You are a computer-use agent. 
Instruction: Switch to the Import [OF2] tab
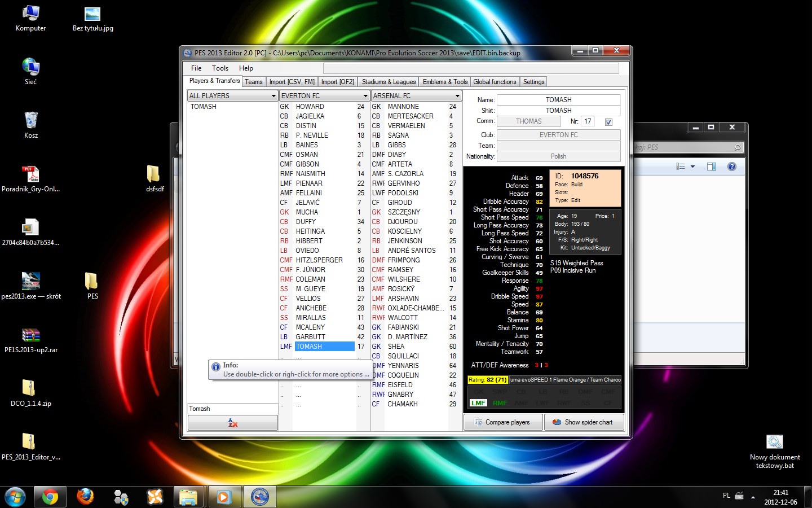338,82
